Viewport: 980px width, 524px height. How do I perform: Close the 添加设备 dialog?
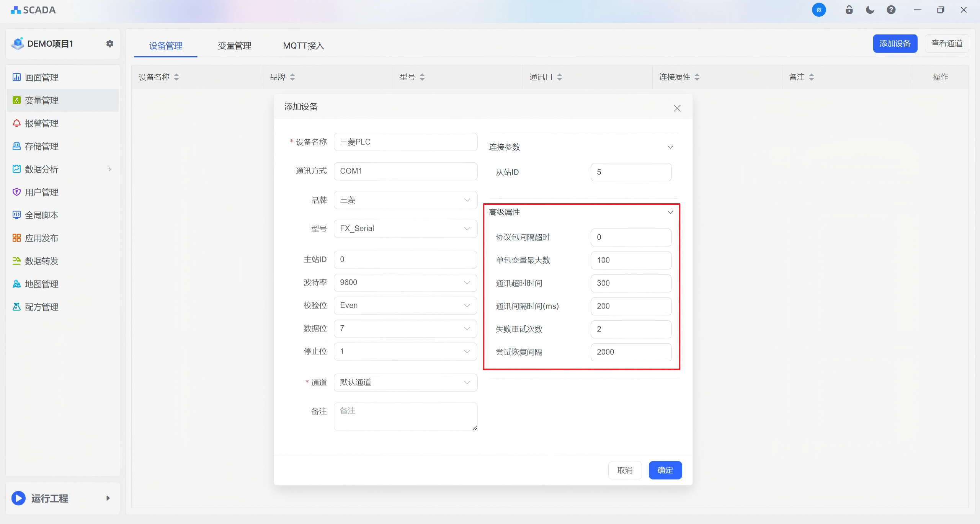click(x=677, y=108)
